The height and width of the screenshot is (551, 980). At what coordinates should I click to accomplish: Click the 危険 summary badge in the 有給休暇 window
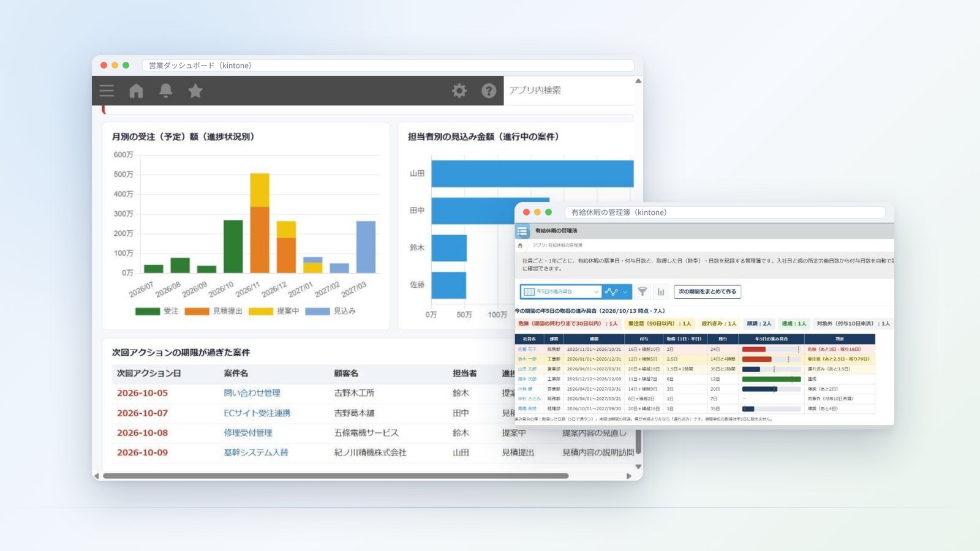pyautogui.click(x=568, y=323)
